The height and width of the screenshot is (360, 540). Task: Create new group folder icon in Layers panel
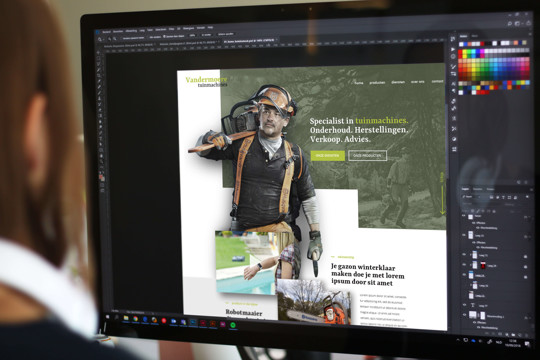tap(513, 335)
